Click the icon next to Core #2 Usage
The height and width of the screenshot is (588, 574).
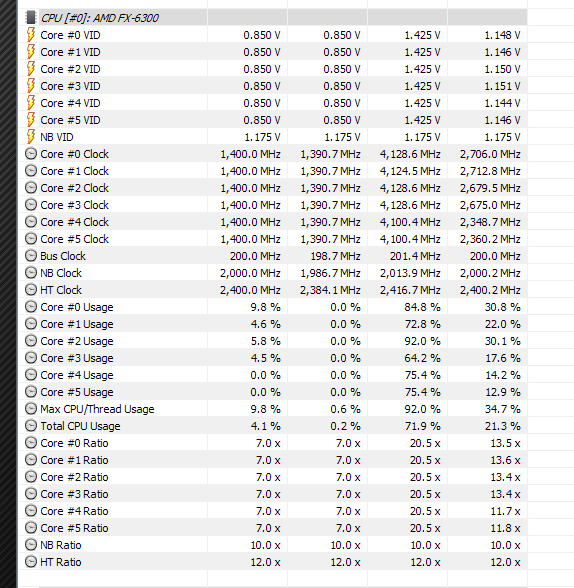click(x=31, y=341)
